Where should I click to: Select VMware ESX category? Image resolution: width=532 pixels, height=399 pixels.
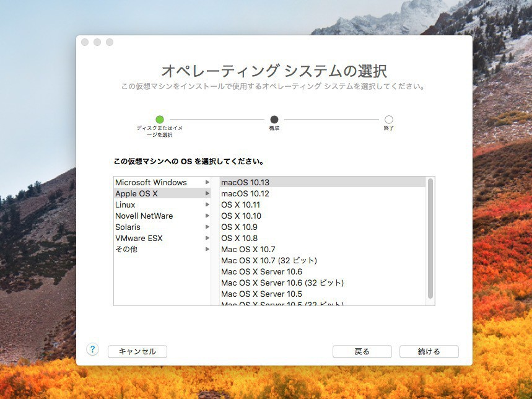162,238
